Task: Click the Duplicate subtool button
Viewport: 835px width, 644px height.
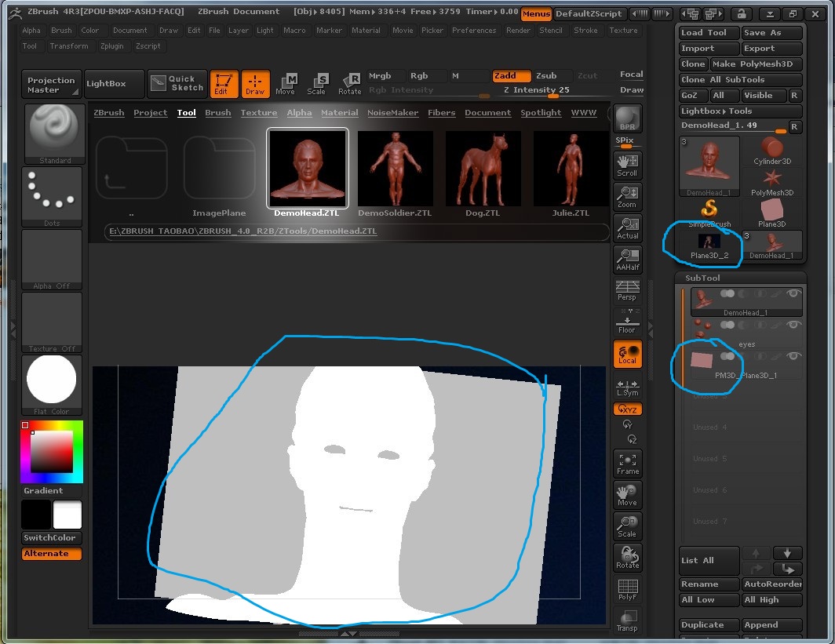Action: [709, 625]
